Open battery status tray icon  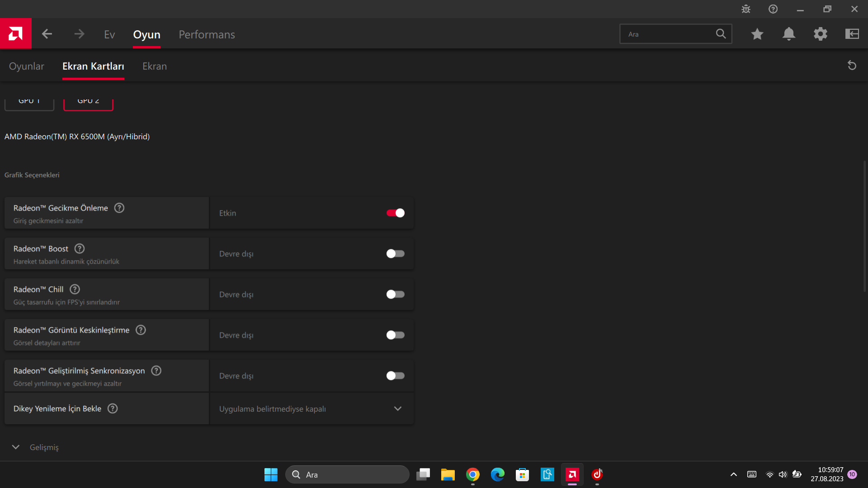(x=797, y=474)
